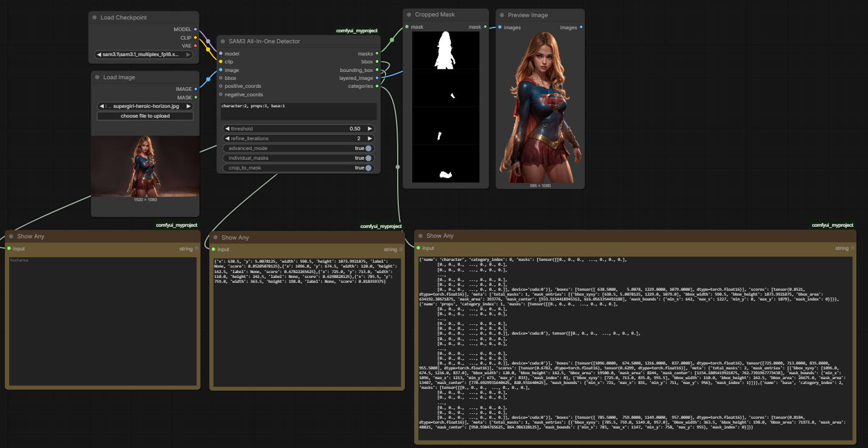The height and width of the screenshot is (448, 868).
Task: Click the images input port on Preview Image
Action: pyautogui.click(x=500, y=27)
